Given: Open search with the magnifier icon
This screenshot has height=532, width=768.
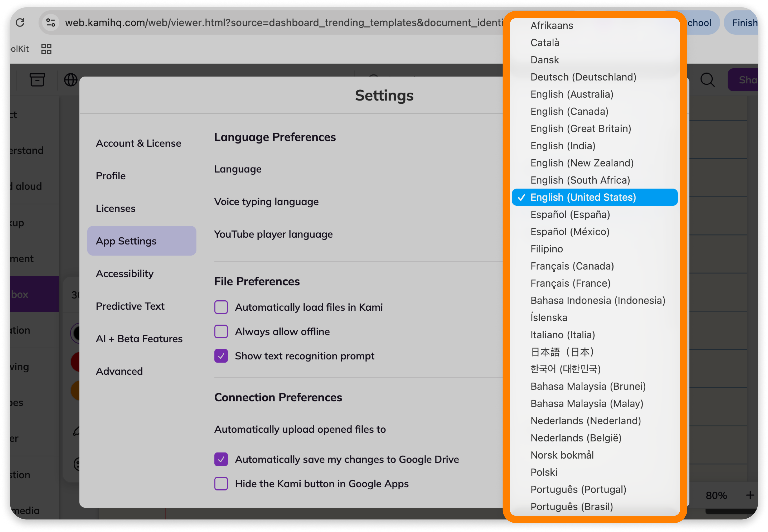Looking at the screenshot, I should (x=707, y=80).
